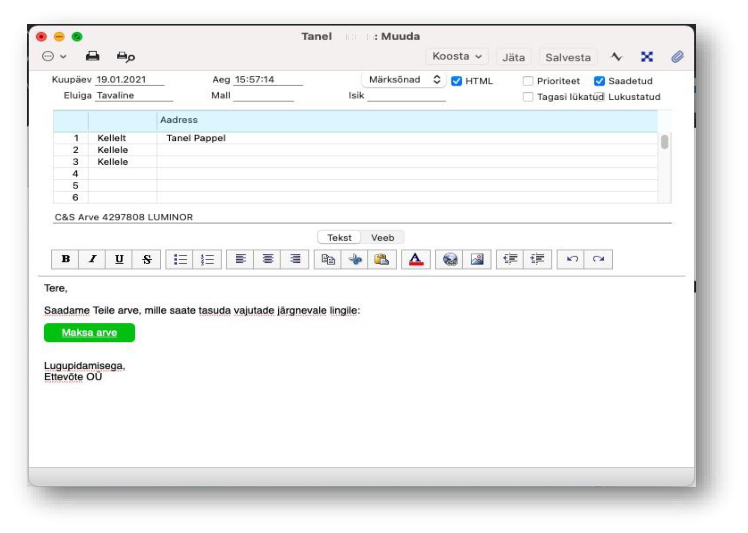748x533 pixels.
Task: Click the copy icon
Action: click(x=328, y=259)
